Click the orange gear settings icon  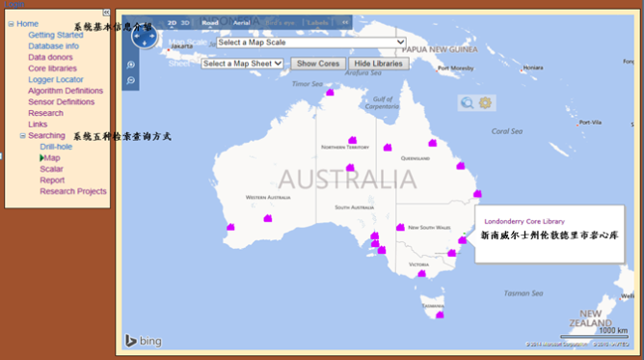coord(485,102)
